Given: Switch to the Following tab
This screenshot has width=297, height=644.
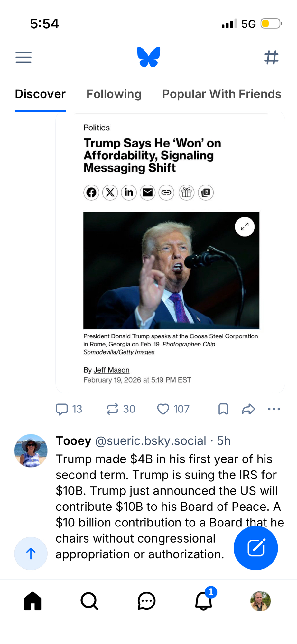Looking at the screenshot, I should (x=114, y=94).
